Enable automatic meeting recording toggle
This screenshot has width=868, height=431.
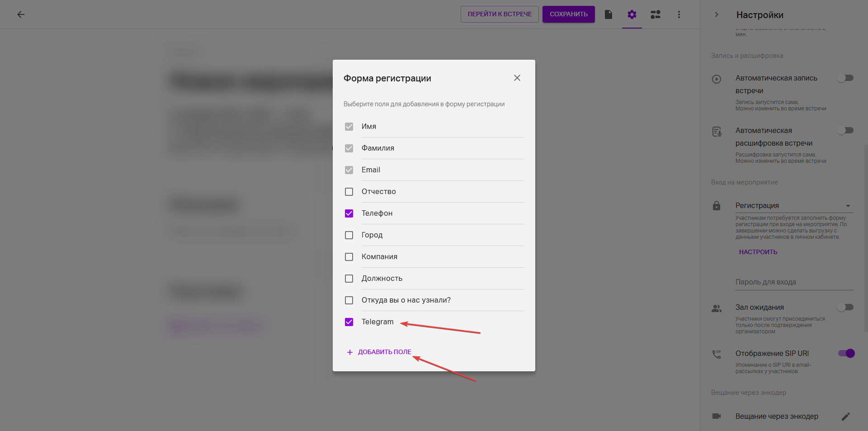(845, 78)
